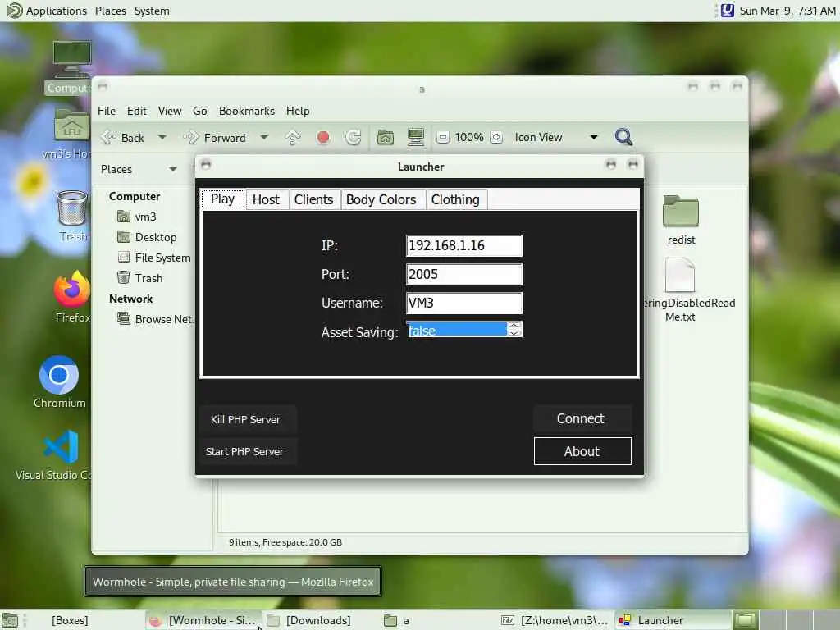
Task: Select Desktop in Places sidebar
Action: pos(148,237)
